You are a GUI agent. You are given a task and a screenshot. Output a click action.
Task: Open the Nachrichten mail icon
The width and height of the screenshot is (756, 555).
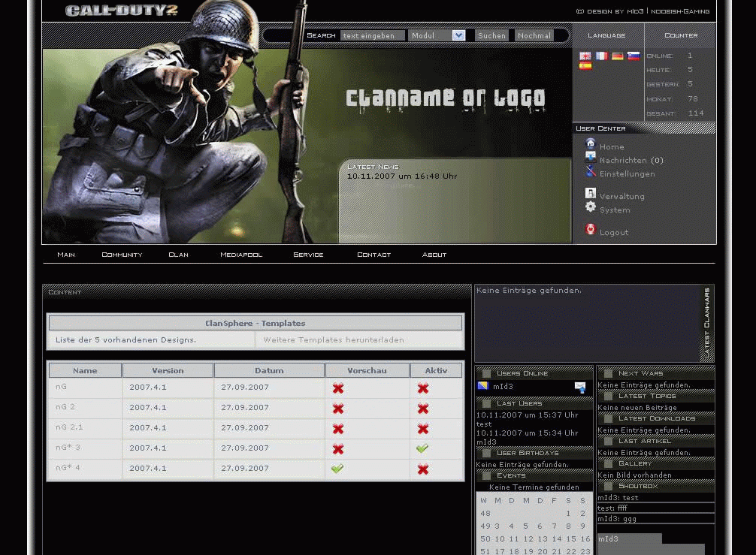590,156
